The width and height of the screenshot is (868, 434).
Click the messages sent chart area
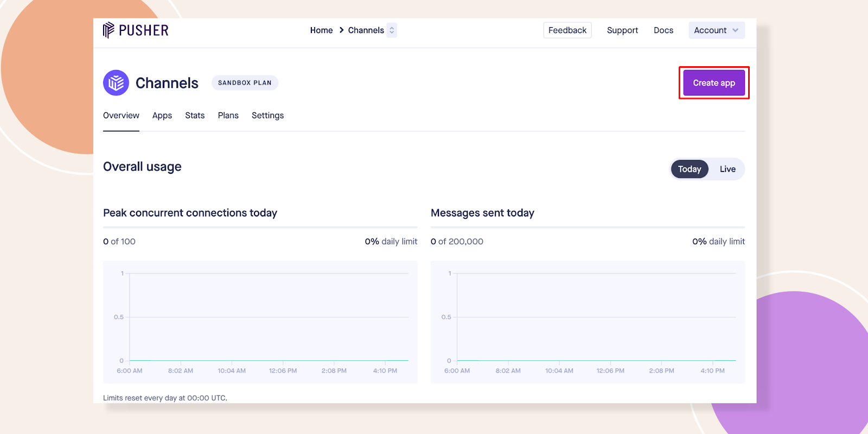(x=588, y=322)
